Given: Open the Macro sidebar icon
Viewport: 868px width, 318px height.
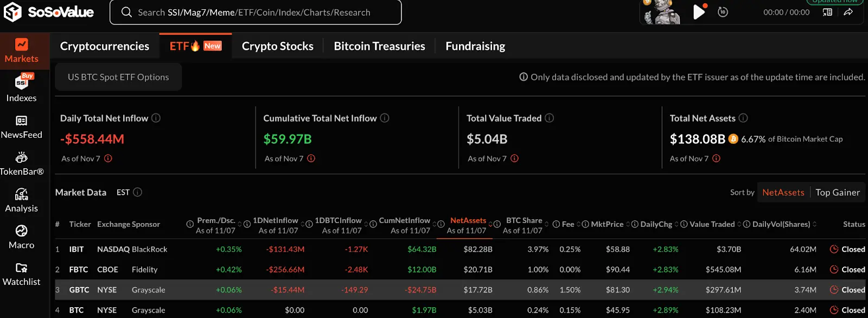Looking at the screenshot, I should (21, 237).
